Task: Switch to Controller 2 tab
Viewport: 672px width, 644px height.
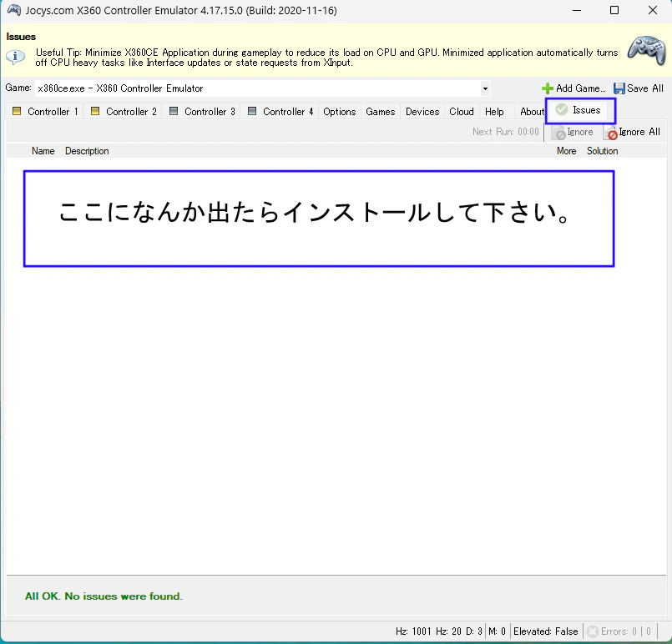Action: click(124, 111)
